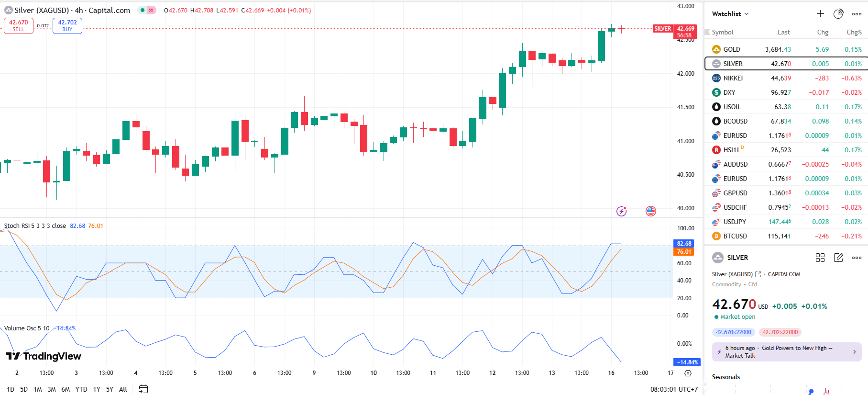Expand the Gold Powers to New High news item
Image resolution: width=868 pixels, height=395 pixels.
787,352
